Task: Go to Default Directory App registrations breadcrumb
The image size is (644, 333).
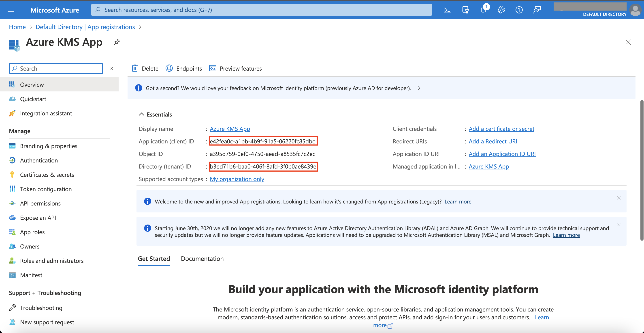Action: (85, 27)
